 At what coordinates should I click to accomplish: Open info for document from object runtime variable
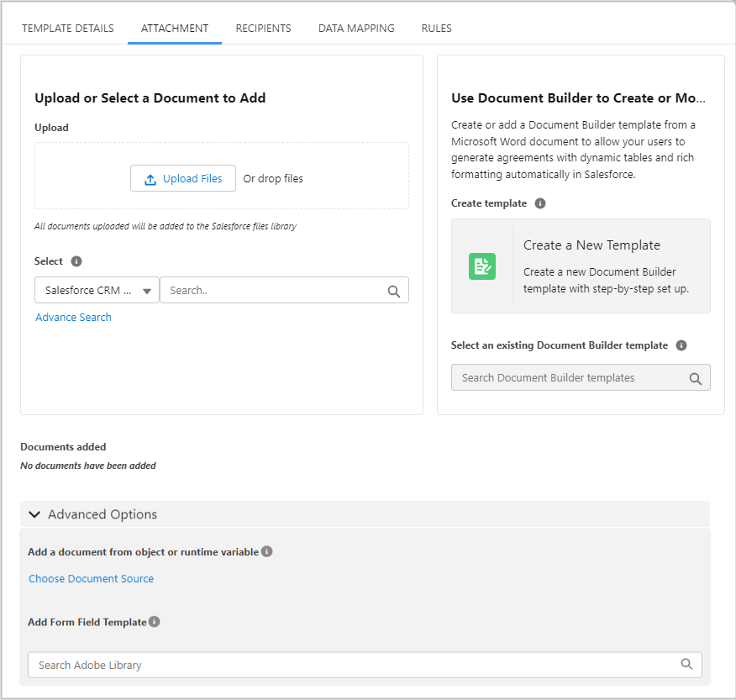[266, 551]
